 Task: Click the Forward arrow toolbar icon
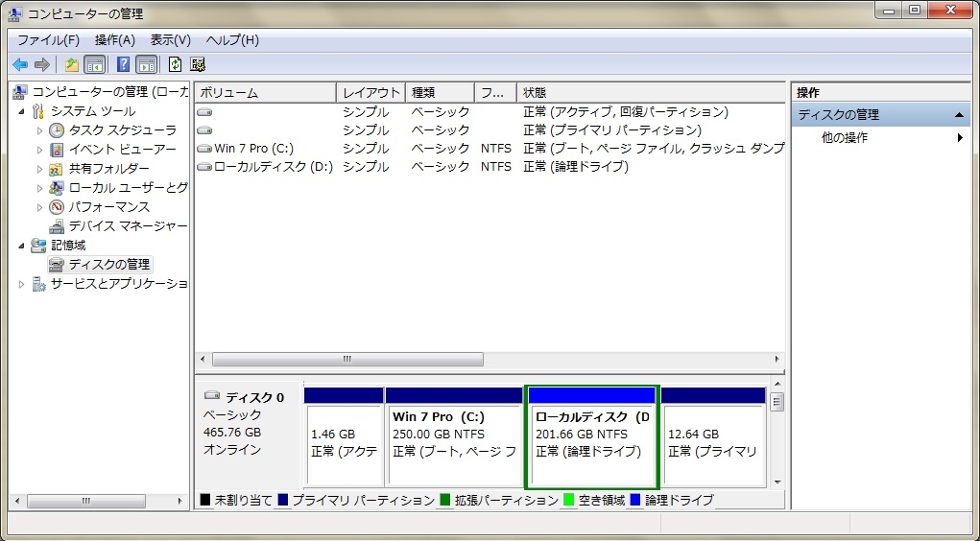pyautogui.click(x=42, y=64)
